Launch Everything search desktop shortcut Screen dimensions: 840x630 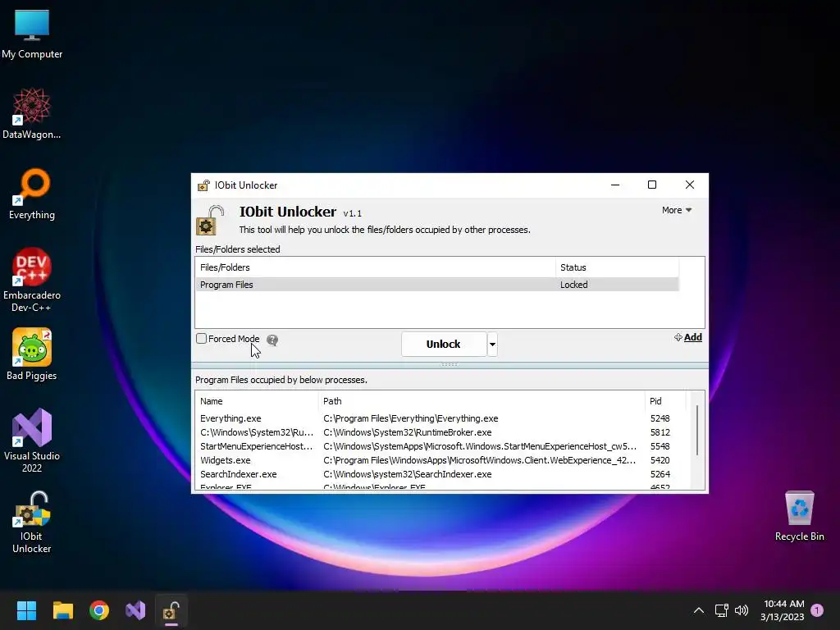point(32,194)
